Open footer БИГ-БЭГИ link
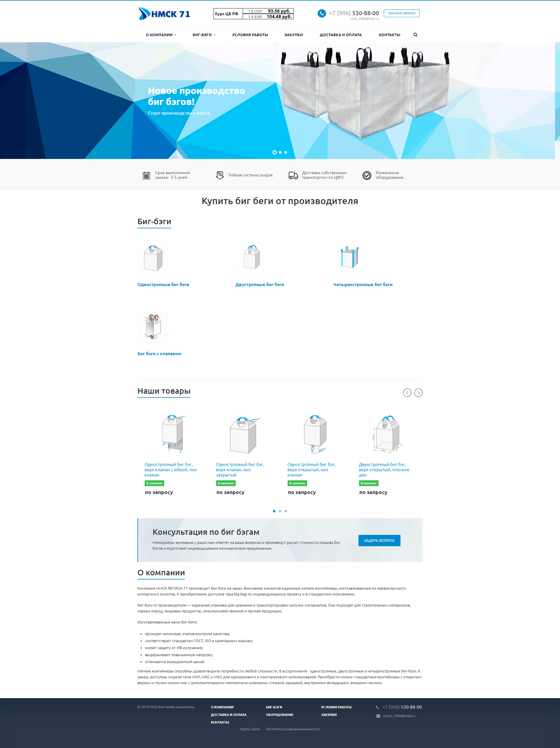560x748 pixels. (x=274, y=707)
